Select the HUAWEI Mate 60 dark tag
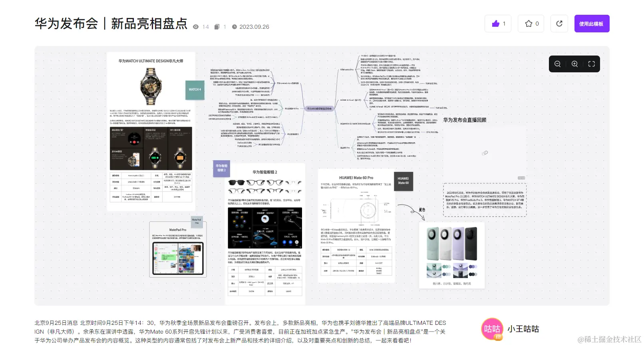Image resolution: width=644 pixels, height=346 pixels. 403,181
